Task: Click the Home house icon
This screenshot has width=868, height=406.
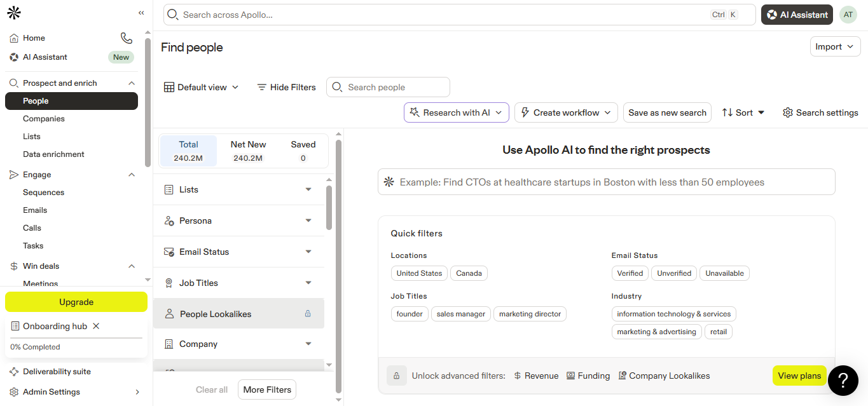Action: [x=14, y=38]
